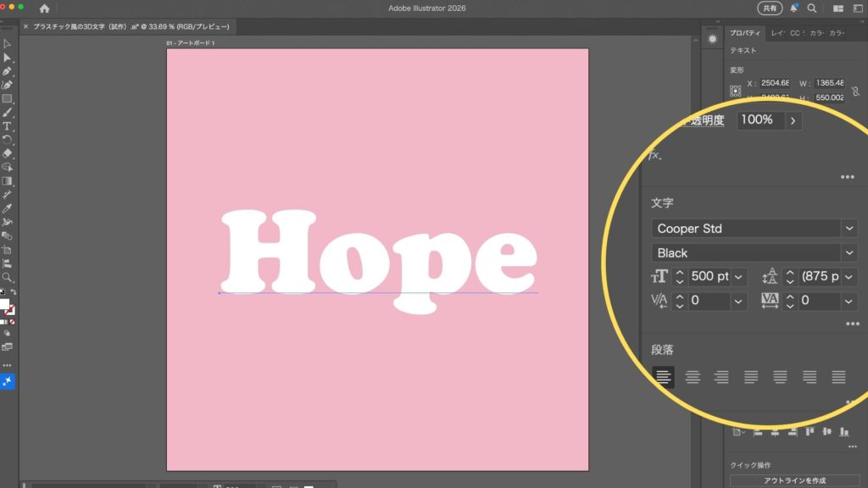Screen dimensions: 868x488
Task: Open the notifications bell icon
Action: [x=794, y=8]
